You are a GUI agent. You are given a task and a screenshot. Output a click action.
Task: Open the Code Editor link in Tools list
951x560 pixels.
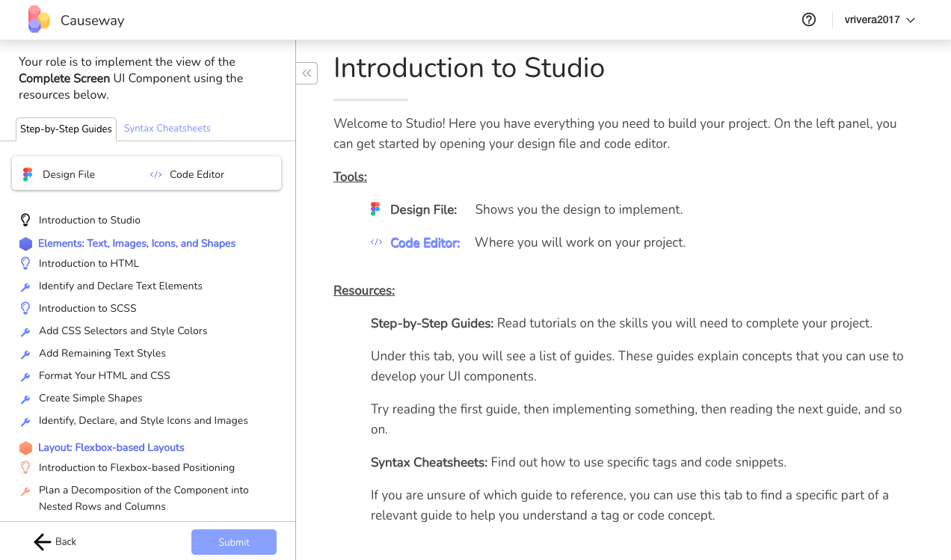425,242
